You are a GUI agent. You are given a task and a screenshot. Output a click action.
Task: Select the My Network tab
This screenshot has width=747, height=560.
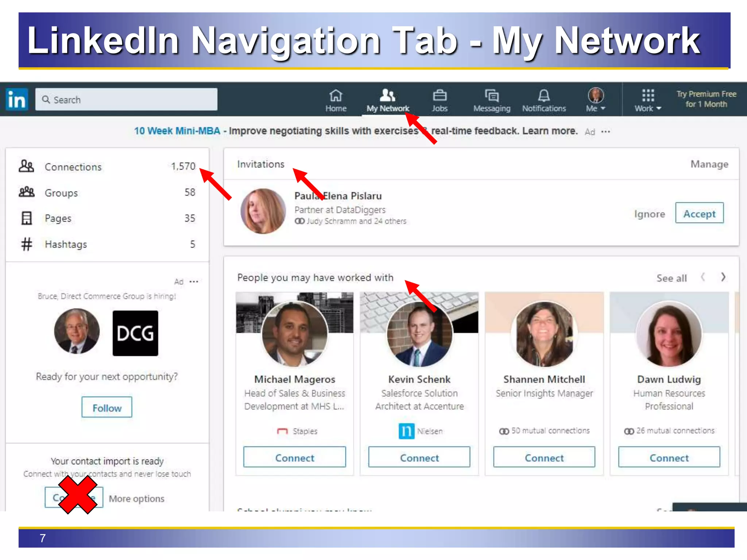point(388,101)
